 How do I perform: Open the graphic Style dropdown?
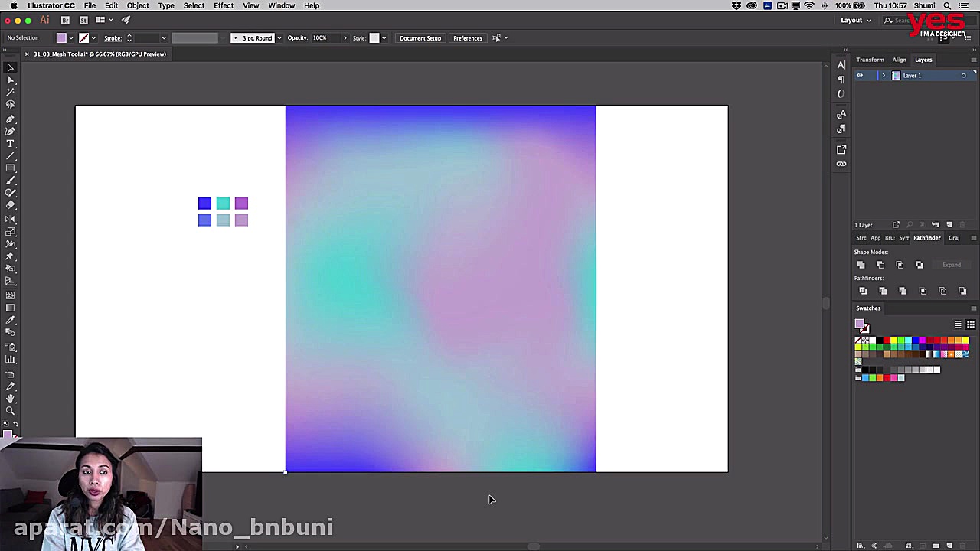384,37
